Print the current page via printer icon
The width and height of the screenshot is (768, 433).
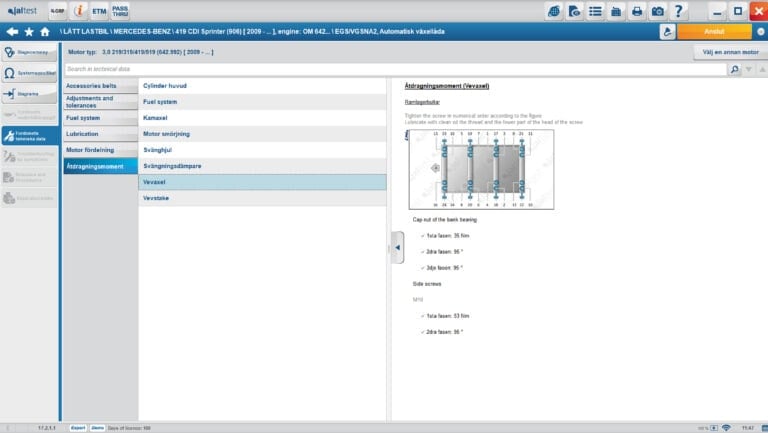click(x=638, y=12)
